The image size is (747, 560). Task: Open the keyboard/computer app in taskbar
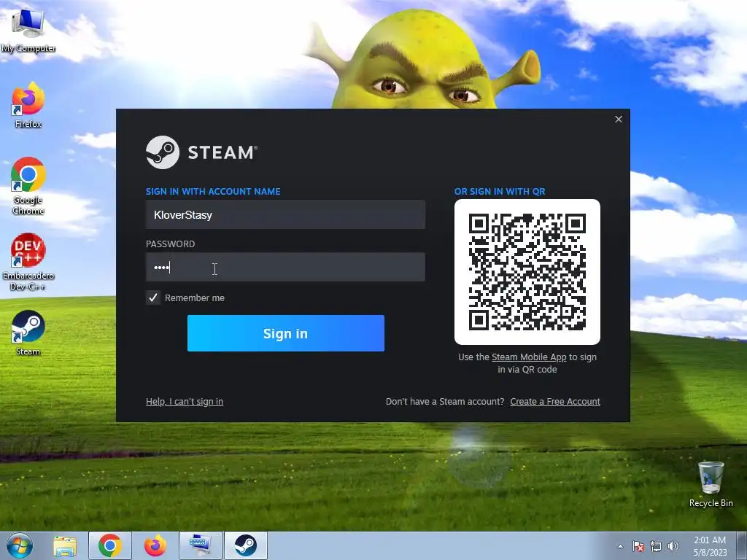[x=200, y=545]
